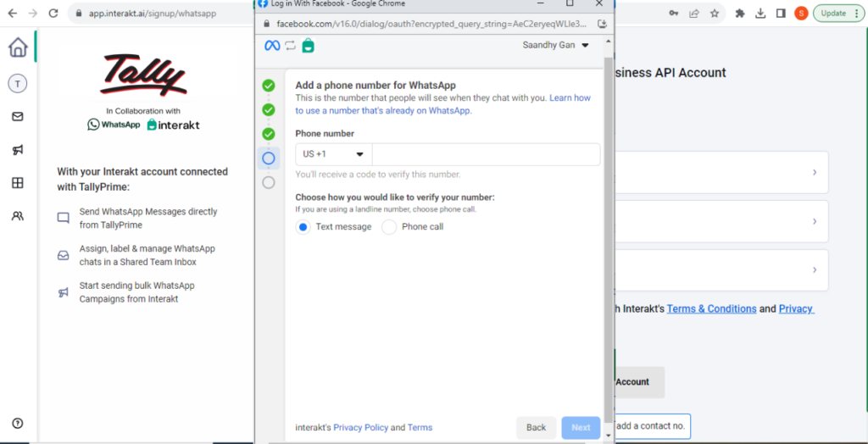Click the main Chrome address bar URL
This screenshot has width=868, height=444.
pyautogui.click(x=153, y=14)
